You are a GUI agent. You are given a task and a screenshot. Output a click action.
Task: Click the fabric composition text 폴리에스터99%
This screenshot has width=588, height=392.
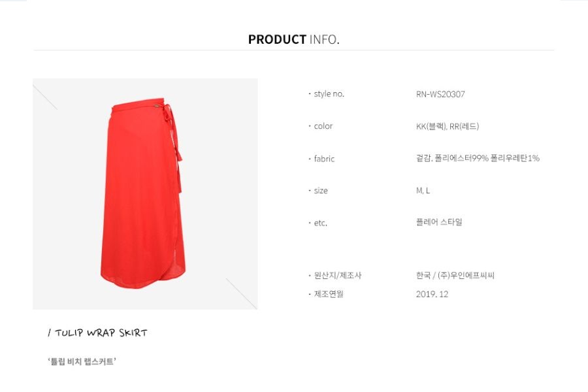(462, 158)
